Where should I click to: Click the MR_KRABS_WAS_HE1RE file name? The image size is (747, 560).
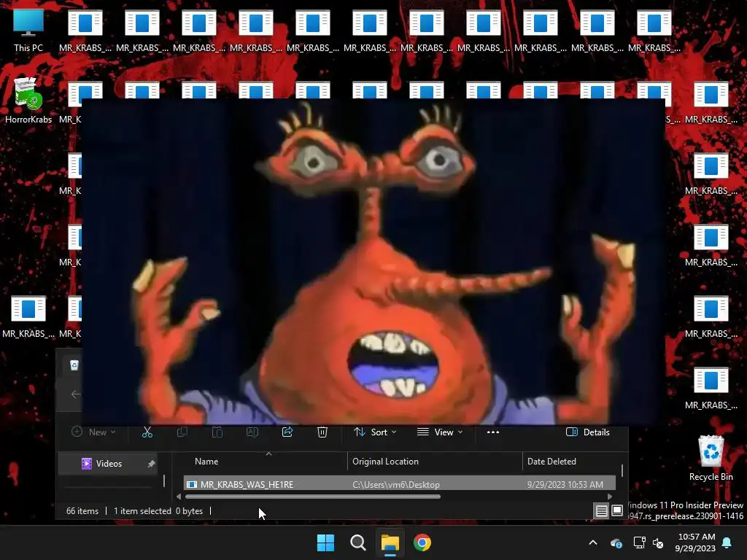click(247, 484)
